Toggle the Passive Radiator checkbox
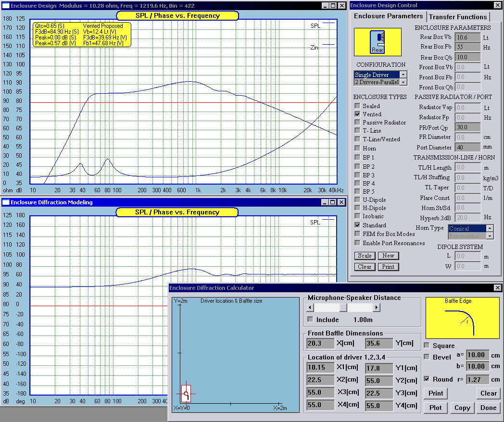Screen dimensions: 504x422 click(x=357, y=123)
